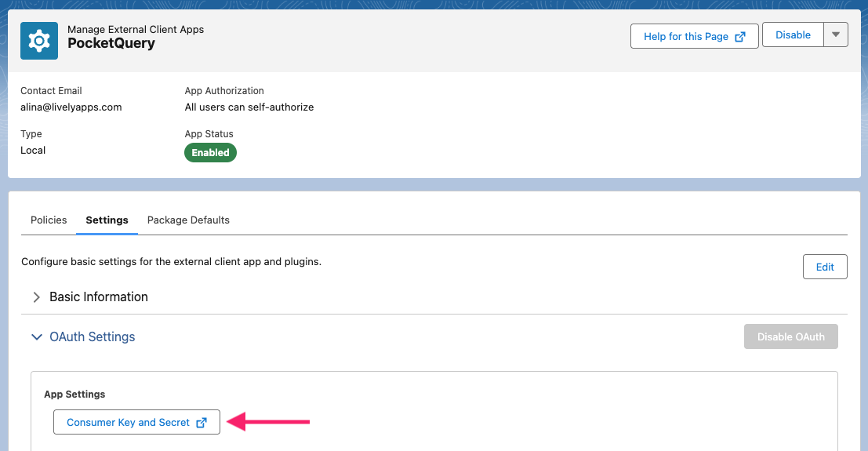Viewport: 868px width, 451px height.
Task: Click the 'App Status' field label
Action: [x=209, y=134]
